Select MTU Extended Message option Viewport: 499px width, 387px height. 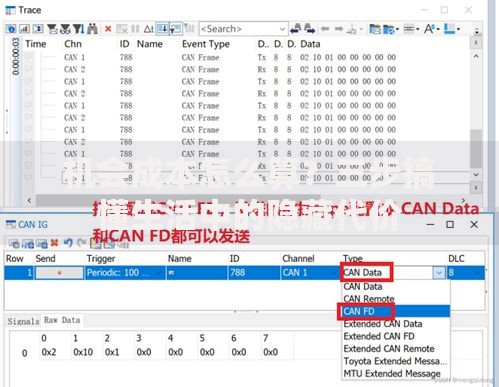[x=396, y=373]
